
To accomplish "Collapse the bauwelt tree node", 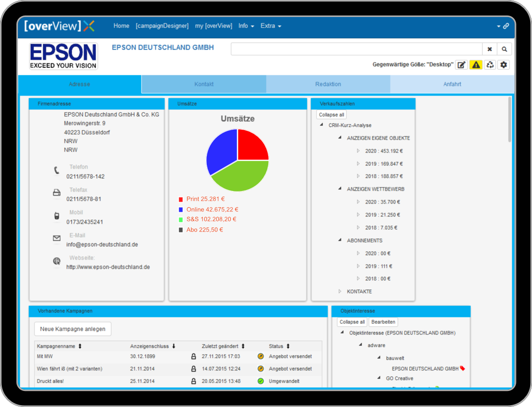I will pyautogui.click(x=379, y=358).
